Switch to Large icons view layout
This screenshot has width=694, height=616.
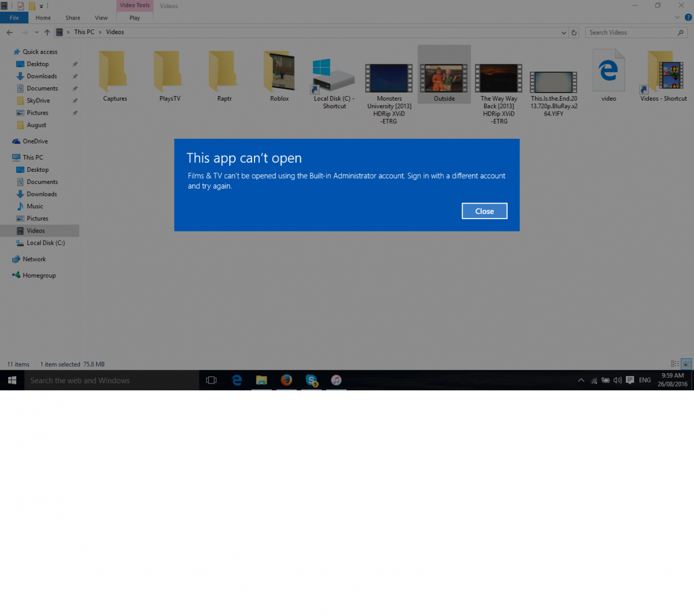pos(686,364)
